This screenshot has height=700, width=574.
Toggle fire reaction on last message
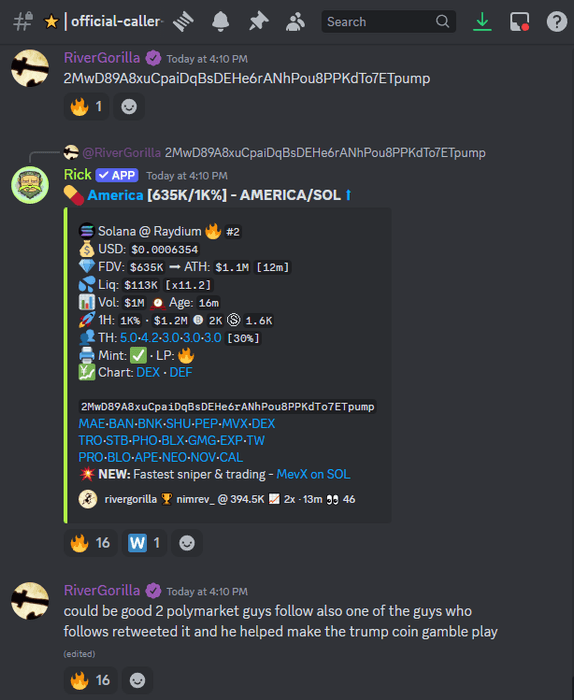(x=91, y=680)
